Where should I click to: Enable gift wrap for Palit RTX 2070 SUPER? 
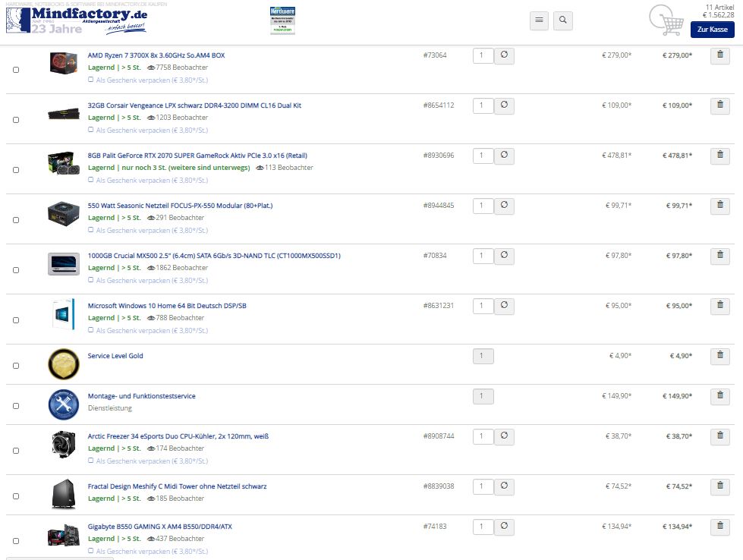tap(90, 180)
